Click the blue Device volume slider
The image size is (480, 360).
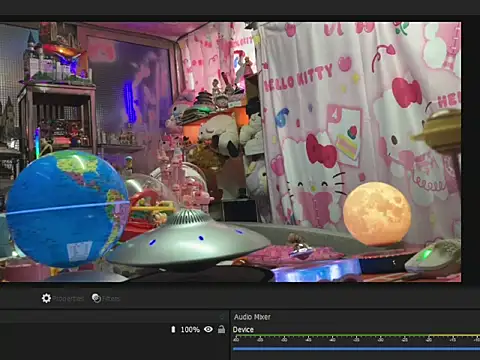point(356,349)
